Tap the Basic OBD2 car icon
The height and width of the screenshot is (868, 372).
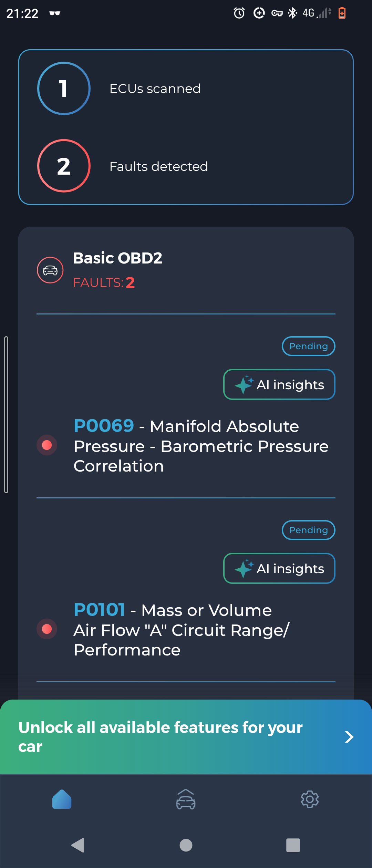[x=50, y=270]
